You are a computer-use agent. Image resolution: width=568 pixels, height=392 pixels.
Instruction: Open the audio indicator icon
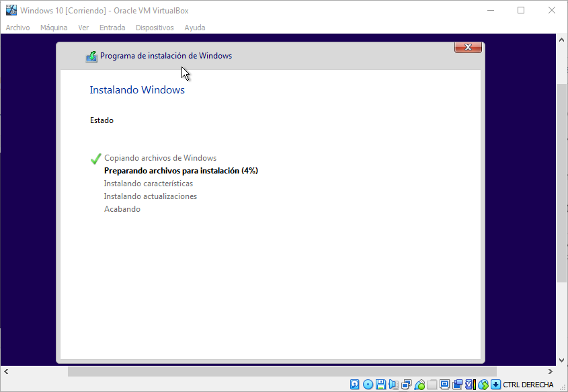coord(393,385)
